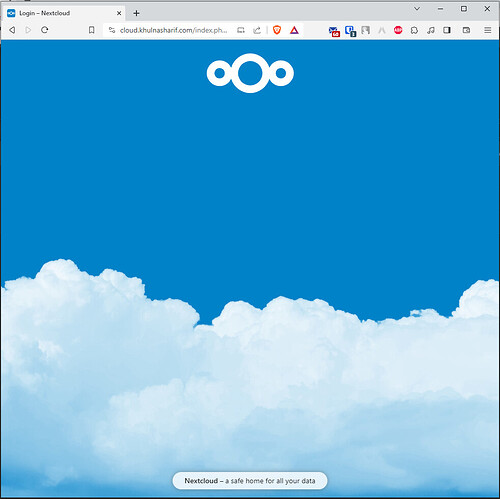Open the Adblock Plus extension icon
Image resolution: width=500 pixels, height=499 pixels.
[x=398, y=30]
